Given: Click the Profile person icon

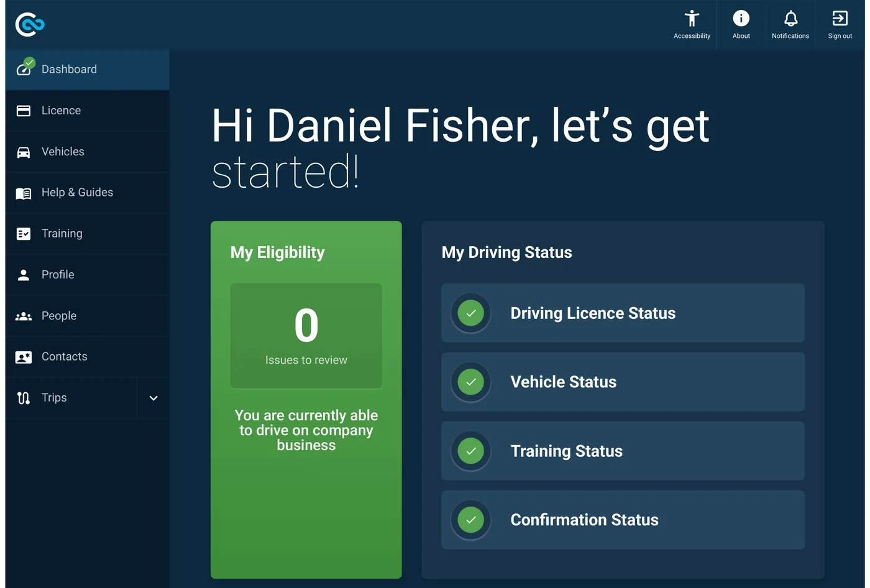Looking at the screenshot, I should click(24, 275).
